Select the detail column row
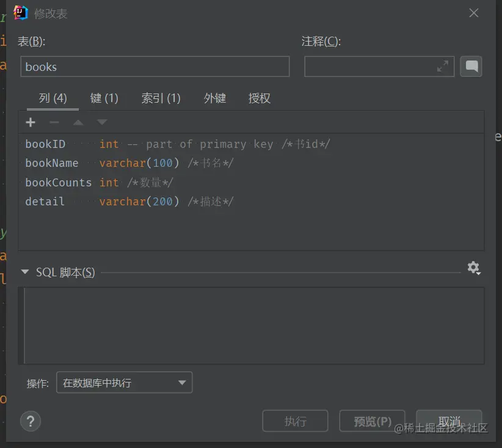This screenshot has width=502, height=448. pos(252,202)
